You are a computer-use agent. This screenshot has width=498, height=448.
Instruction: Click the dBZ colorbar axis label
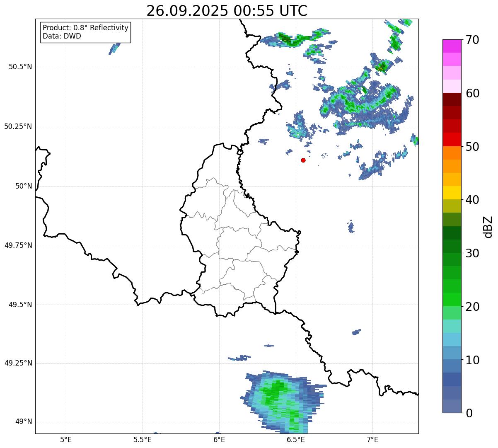pos(488,226)
